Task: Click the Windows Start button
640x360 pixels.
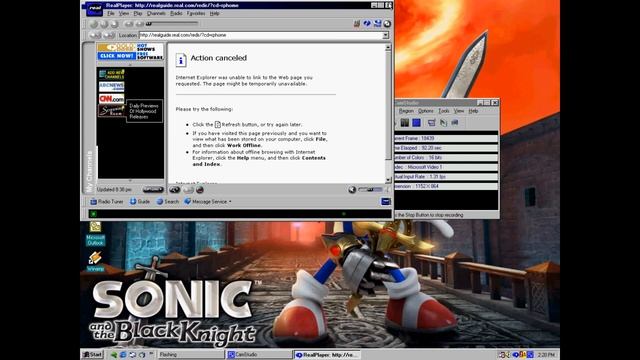Action: (93, 355)
